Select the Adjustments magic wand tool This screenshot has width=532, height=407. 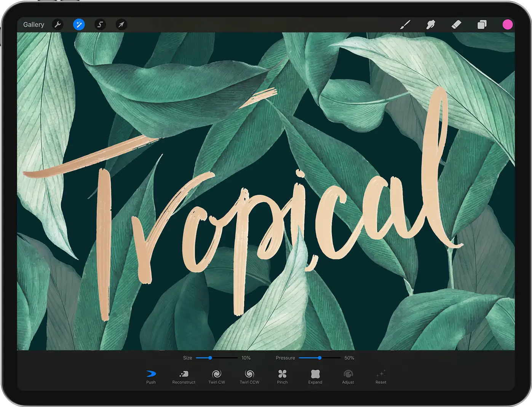79,24
